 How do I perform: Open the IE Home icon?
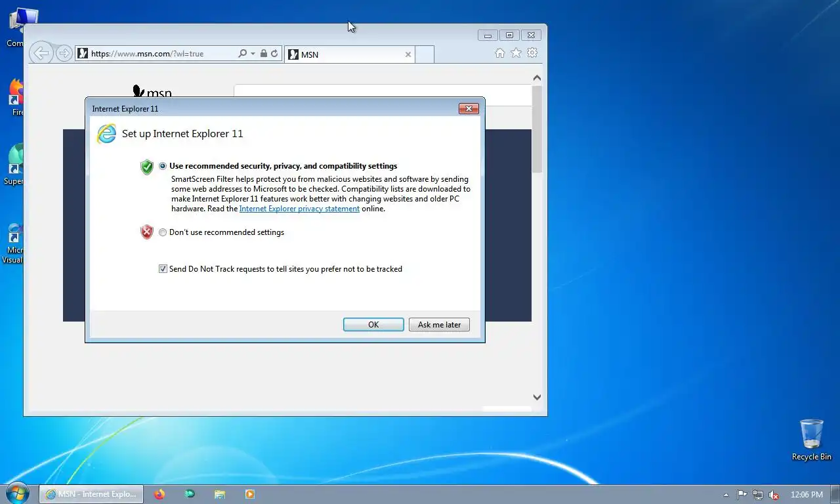500,53
